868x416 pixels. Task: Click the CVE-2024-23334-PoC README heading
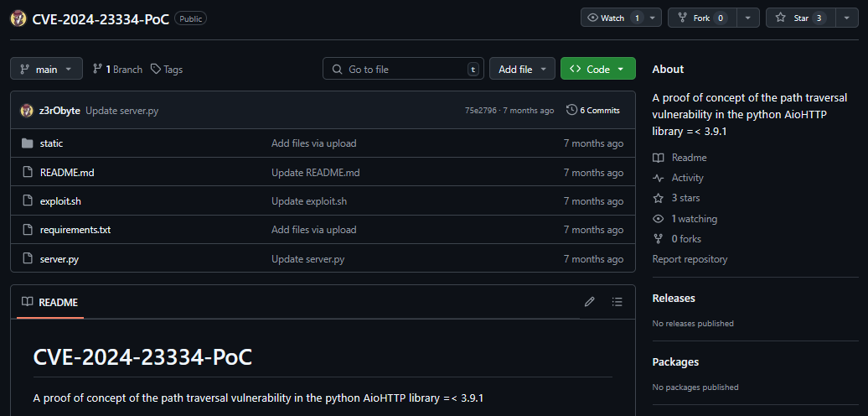[142, 357]
